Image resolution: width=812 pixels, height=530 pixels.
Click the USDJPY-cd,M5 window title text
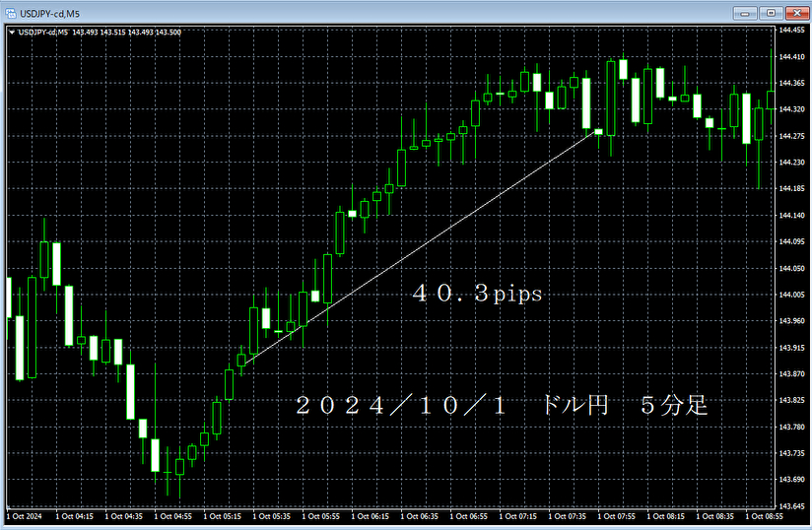49,14
